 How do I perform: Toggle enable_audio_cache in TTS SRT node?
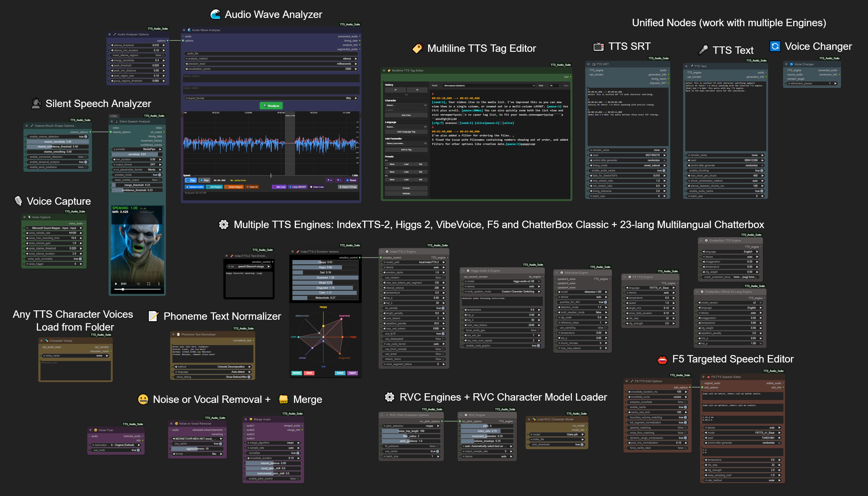(x=664, y=171)
